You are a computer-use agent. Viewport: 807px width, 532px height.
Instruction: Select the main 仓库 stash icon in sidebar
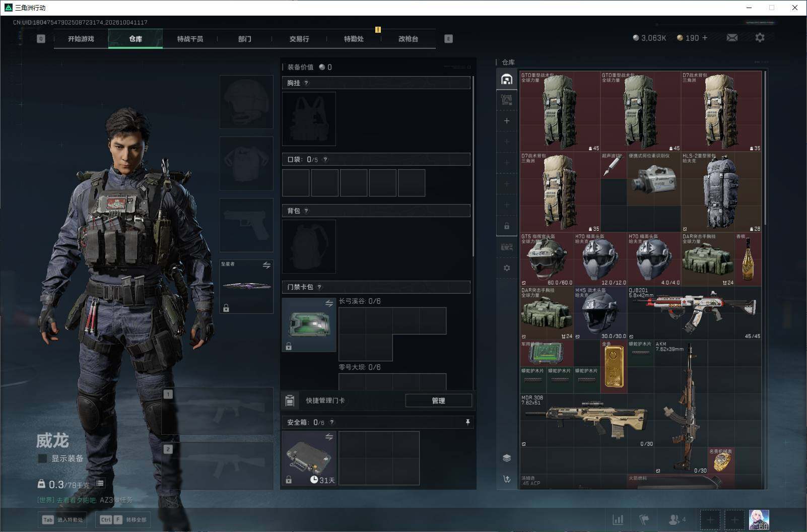click(x=507, y=79)
